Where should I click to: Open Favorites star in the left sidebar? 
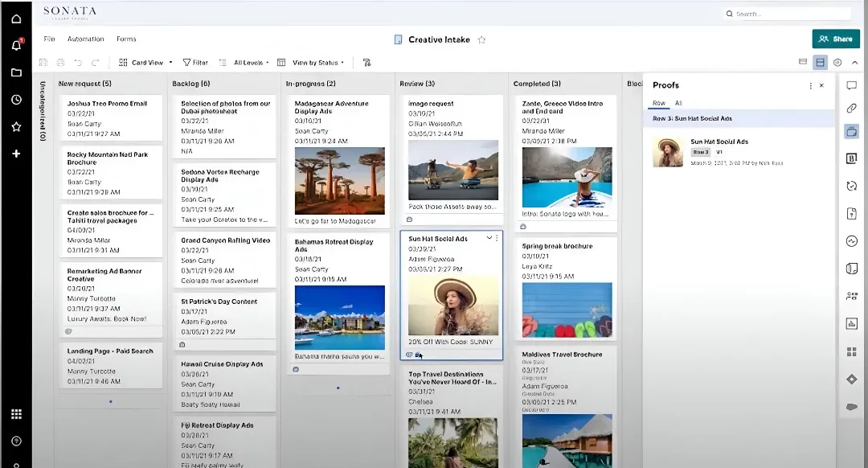(16, 125)
